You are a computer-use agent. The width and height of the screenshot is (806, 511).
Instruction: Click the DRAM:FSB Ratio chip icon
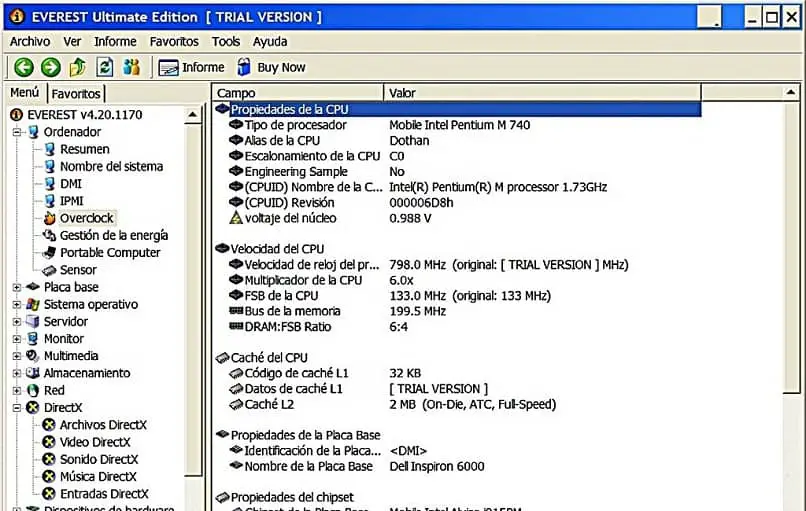[x=236, y=326]
